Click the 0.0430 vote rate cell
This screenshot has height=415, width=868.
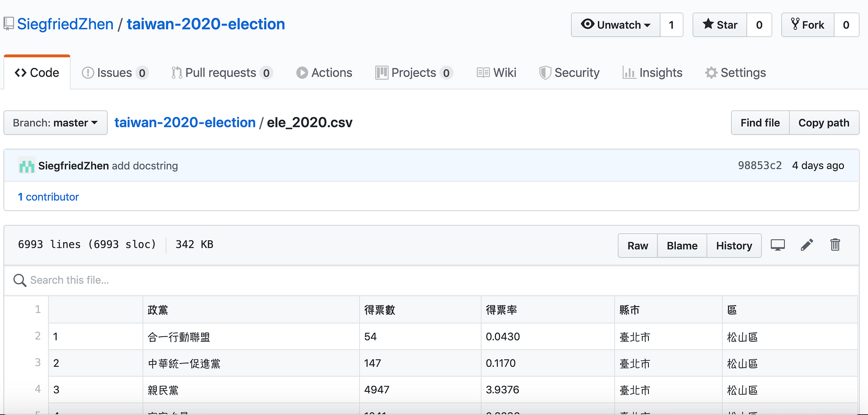[547, 337]
